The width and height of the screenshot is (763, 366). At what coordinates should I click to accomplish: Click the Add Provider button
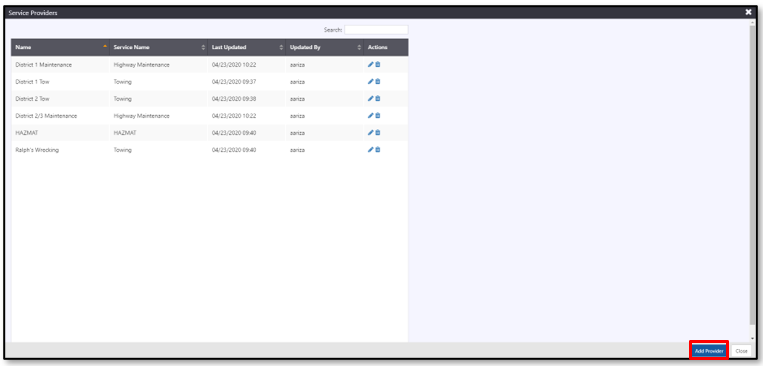pos(709,351)
